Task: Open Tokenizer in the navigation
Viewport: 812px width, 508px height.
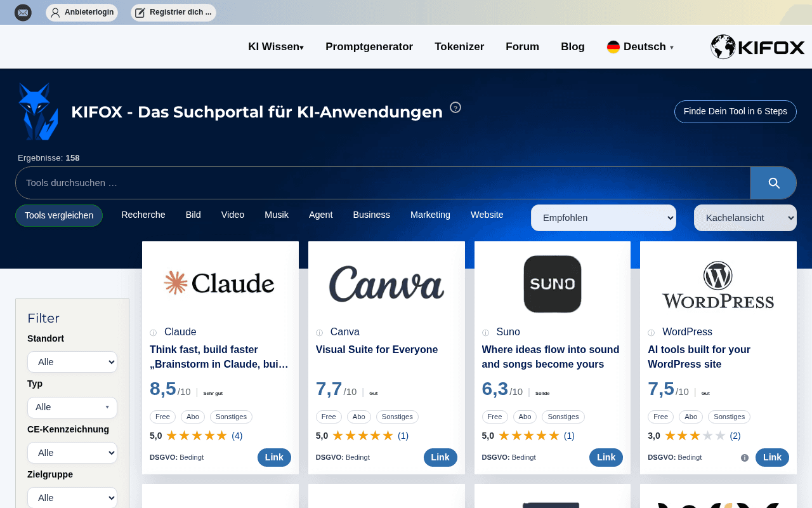Action: tap(459, 47)
